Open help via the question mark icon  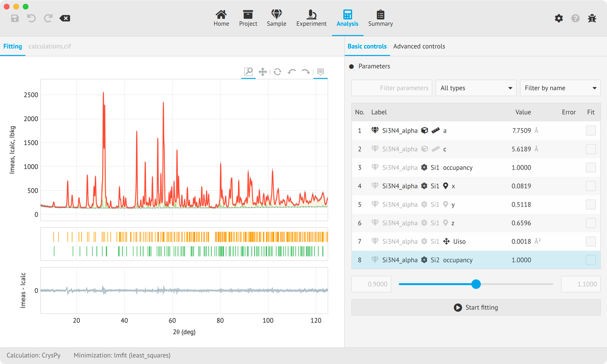click(576, 18)
